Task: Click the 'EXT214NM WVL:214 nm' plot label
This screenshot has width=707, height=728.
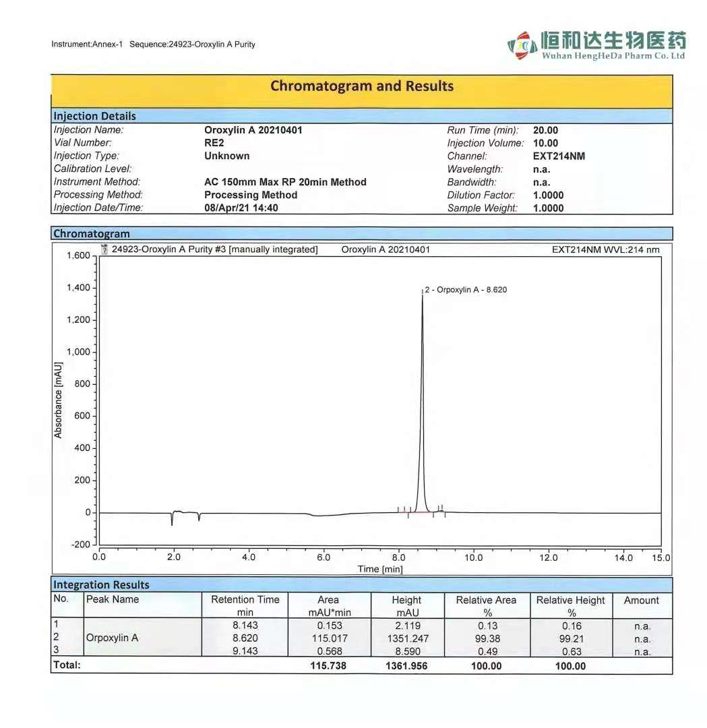Action: [605, 249]
